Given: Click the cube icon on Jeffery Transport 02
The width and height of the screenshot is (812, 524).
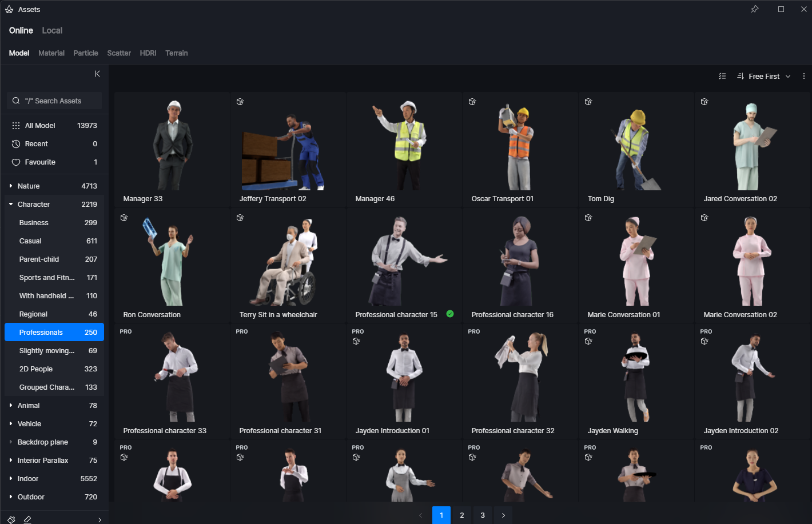Looking at the screenshot, I should click(x=240, y=102).
